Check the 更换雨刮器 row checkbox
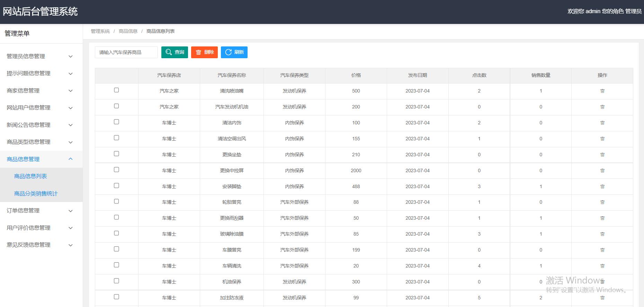 click(x=116, y=217)
